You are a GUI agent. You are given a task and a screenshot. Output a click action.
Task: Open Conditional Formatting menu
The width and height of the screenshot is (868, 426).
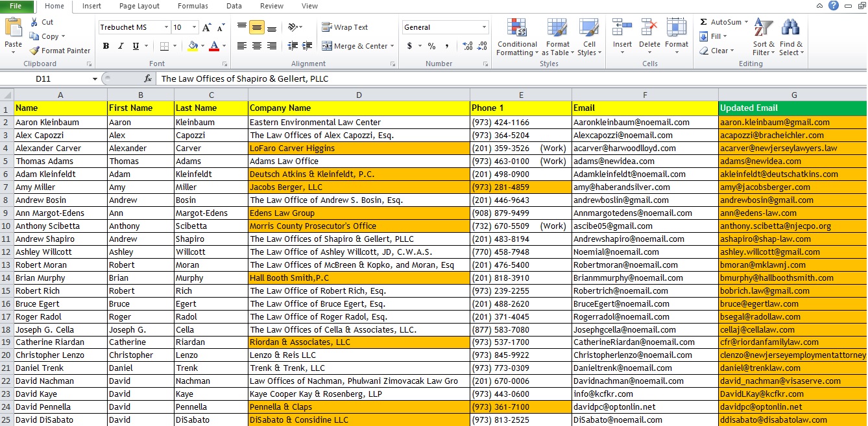point(516,38)
